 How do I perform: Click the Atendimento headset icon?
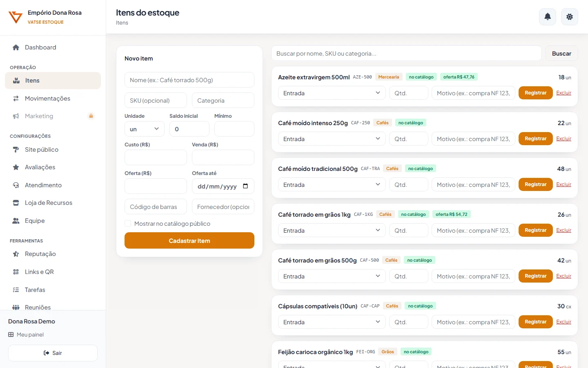[16, 185]
